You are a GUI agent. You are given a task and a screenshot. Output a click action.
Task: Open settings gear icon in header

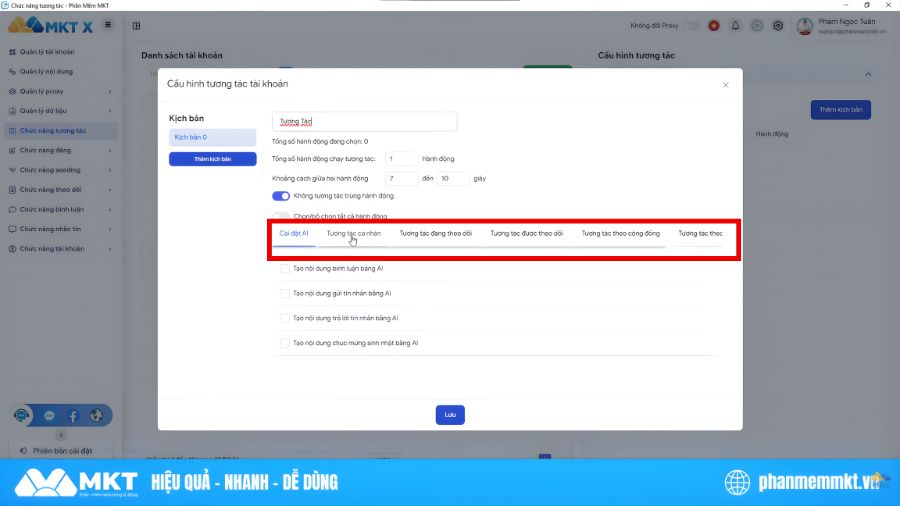click(778, 26)
